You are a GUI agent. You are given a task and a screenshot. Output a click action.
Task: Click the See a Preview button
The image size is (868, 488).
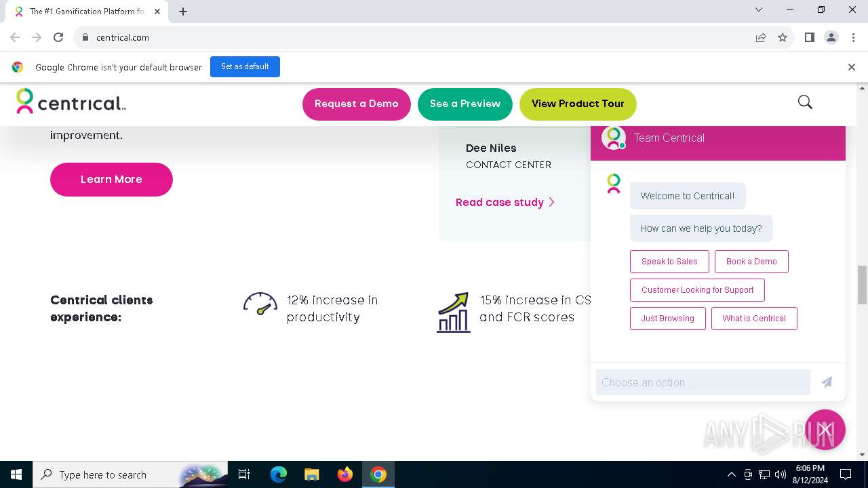coord(465,104)
